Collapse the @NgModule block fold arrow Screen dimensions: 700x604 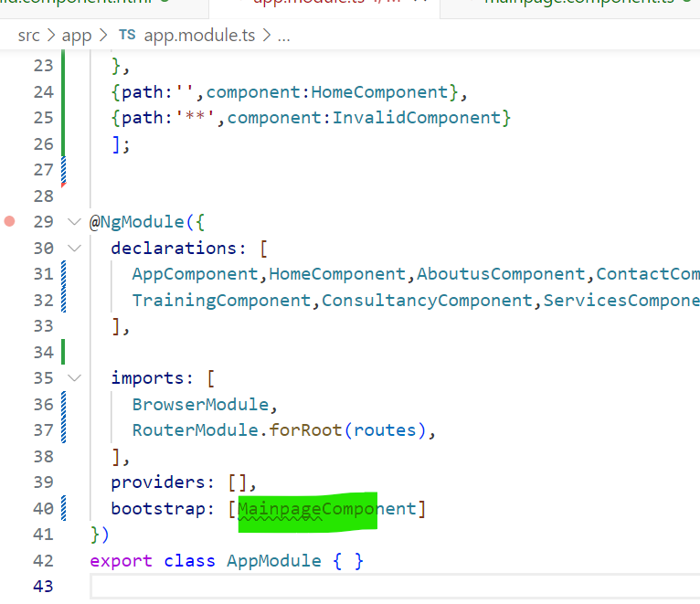click(x=74, y=221)
